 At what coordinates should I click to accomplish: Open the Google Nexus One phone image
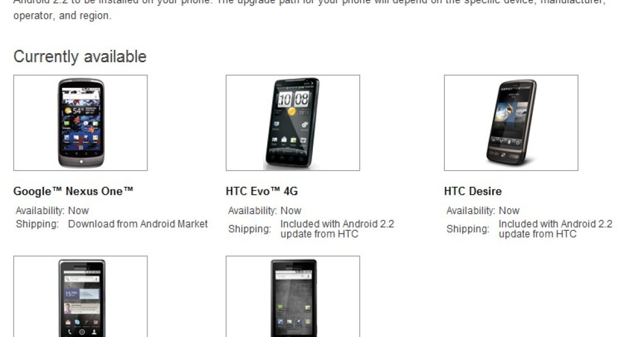80,123
